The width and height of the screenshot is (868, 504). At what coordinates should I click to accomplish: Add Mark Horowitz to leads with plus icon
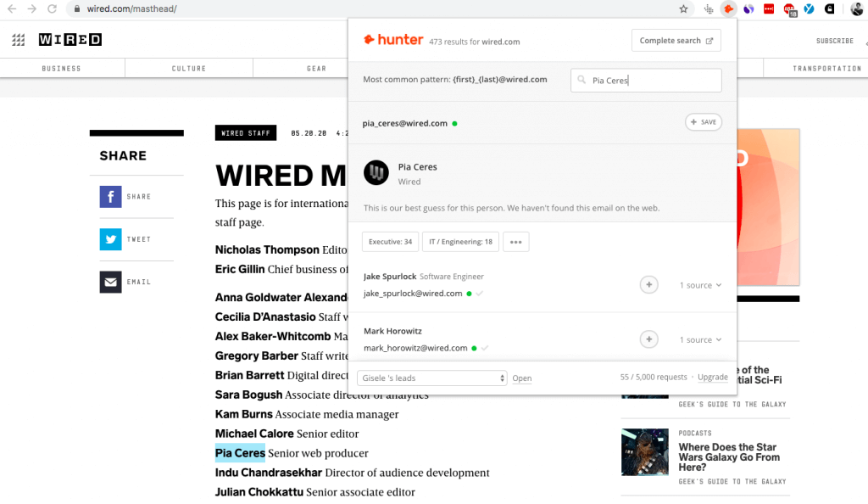(648, 339)
